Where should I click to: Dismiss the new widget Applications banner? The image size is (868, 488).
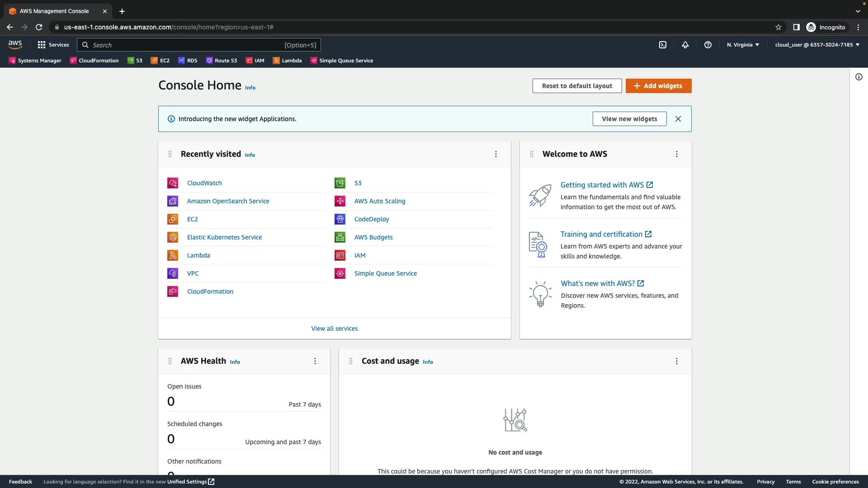click(x=678, y=119)
